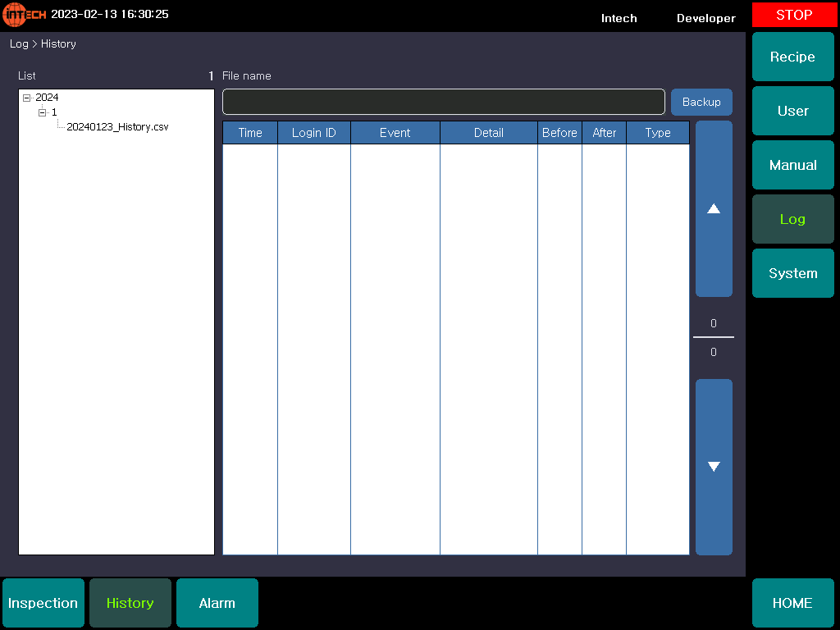Image resolution: width=840 pixels, height=630 pixels.
Task: Click the Intech logo icon
Action: click(x=25, y=15)
